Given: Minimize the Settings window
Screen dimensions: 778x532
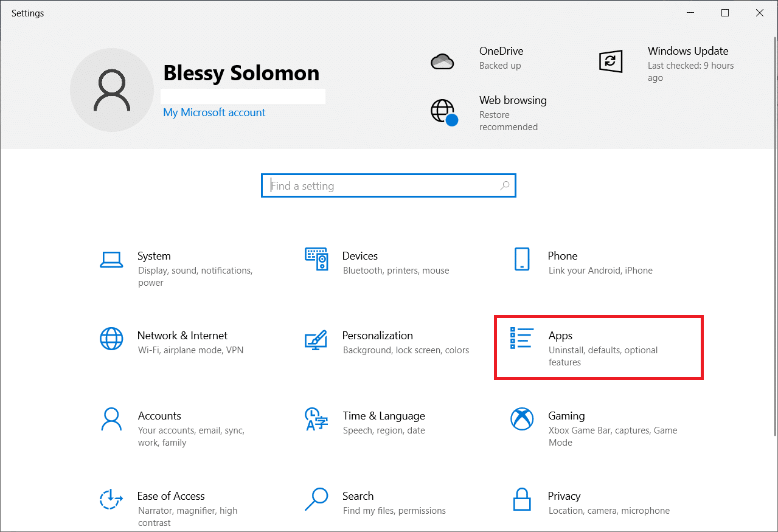Looking at the screenshot, I should click(690, 13).
